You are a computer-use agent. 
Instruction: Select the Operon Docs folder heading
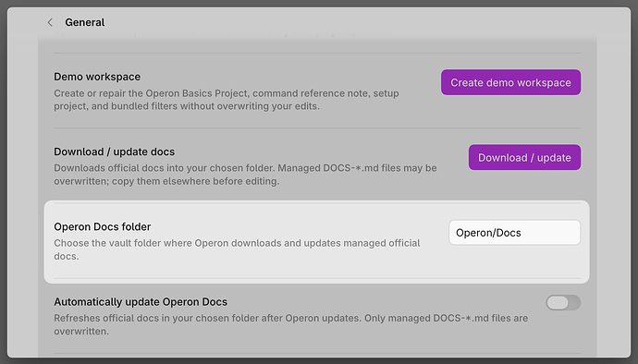pos(103,226)
